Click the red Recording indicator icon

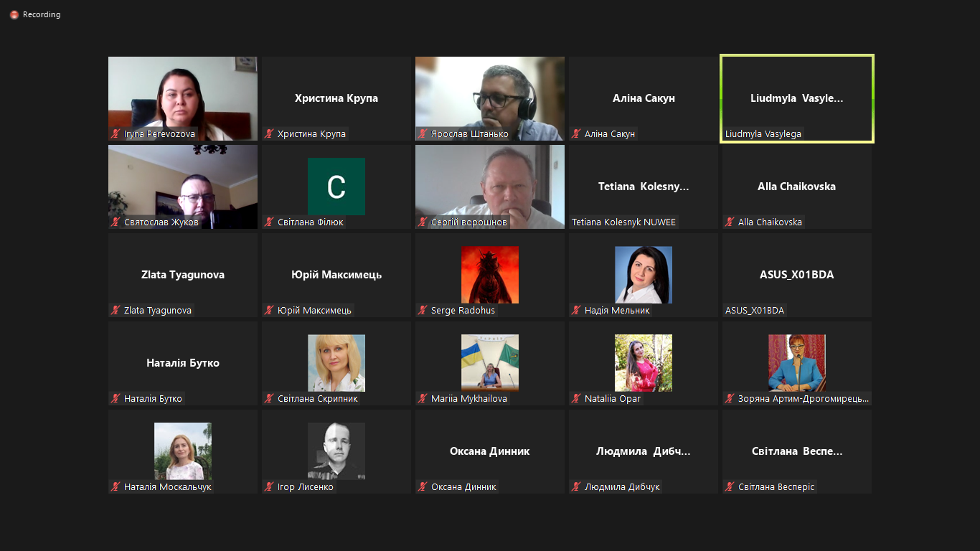pyautogui.click(x=14, y=14)
